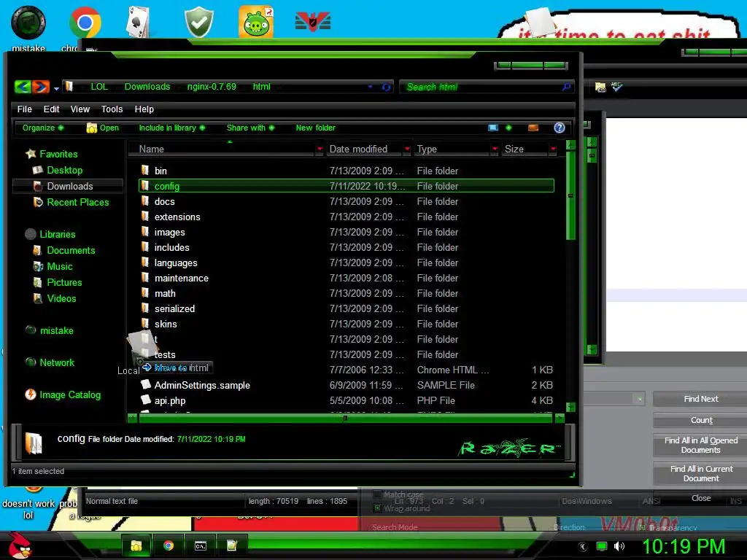Open the Bad Piggies desktop icon

click(x=256, y=22)
